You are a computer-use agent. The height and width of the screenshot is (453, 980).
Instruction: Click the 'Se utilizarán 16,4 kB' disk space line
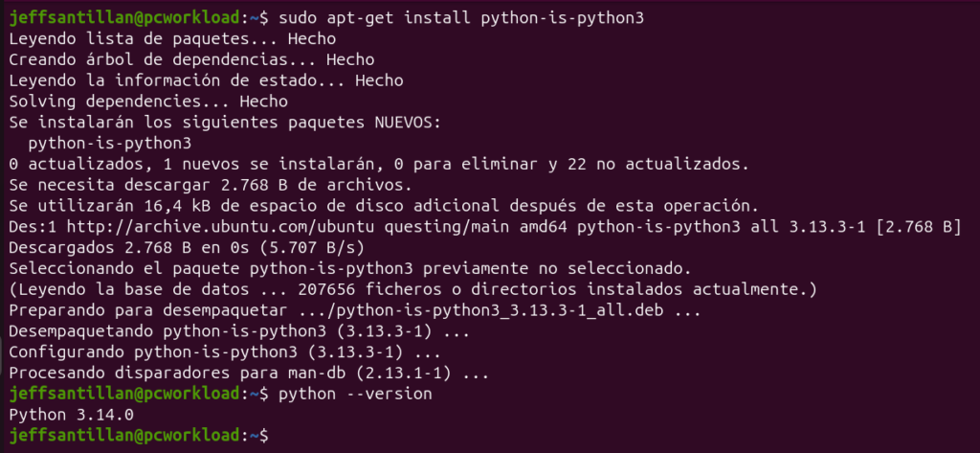[x=384, y=206]
